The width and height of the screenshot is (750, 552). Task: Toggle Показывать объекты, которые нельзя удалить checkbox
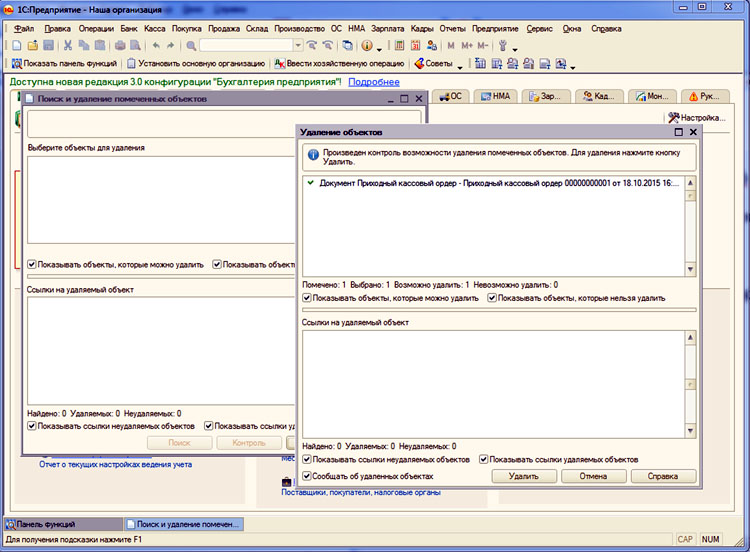(x=492, y=298)
